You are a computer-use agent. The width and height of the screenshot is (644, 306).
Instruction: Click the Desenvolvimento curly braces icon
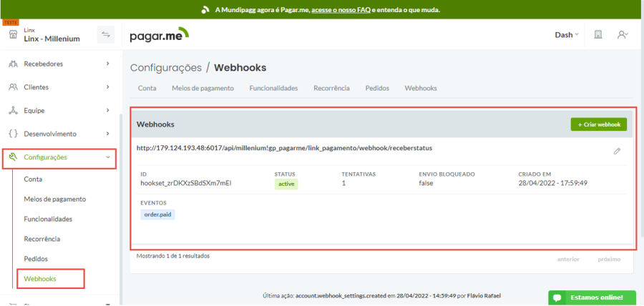coord(14,134)
